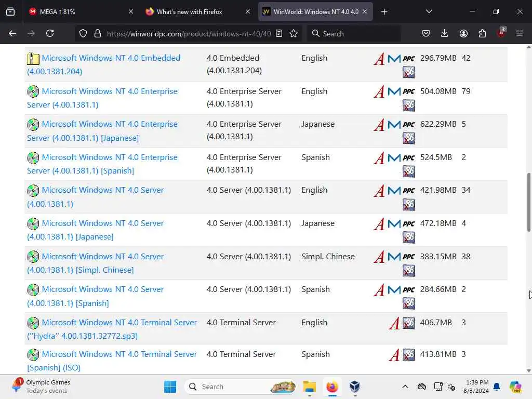Select the WinWorld Windows NT 4.0 tab
Screen dimensions: 532x399
[315, 11]
